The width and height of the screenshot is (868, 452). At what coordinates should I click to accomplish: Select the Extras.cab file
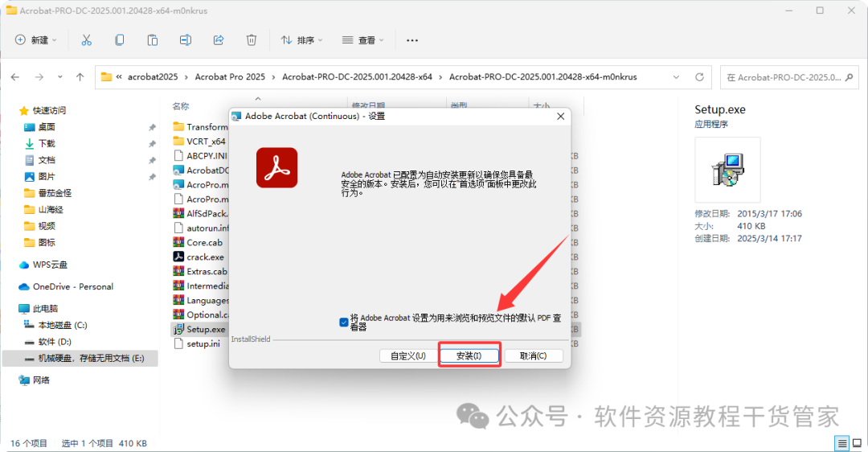[x=207, y=271]
